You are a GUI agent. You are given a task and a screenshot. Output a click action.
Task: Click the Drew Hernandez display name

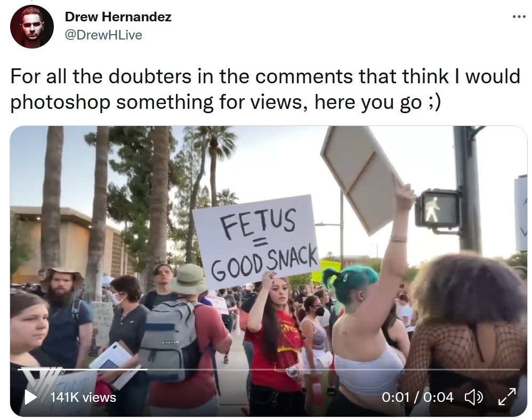pos(118,17)
